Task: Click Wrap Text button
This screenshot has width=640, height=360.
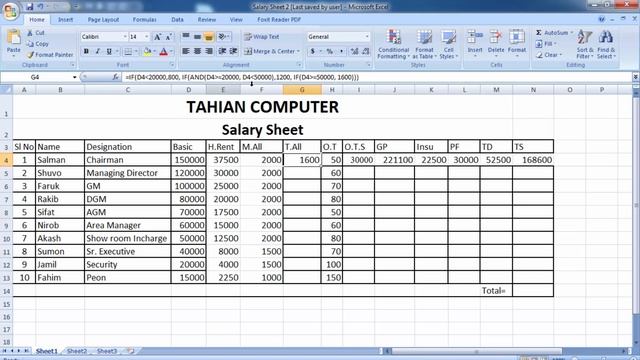Action: click(262, 37)
